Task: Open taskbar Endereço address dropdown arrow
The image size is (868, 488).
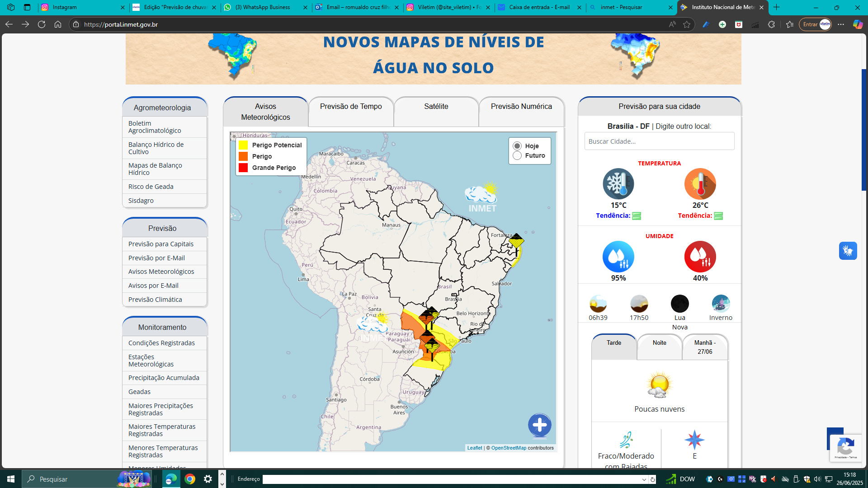Action: [x=644, y=479]
